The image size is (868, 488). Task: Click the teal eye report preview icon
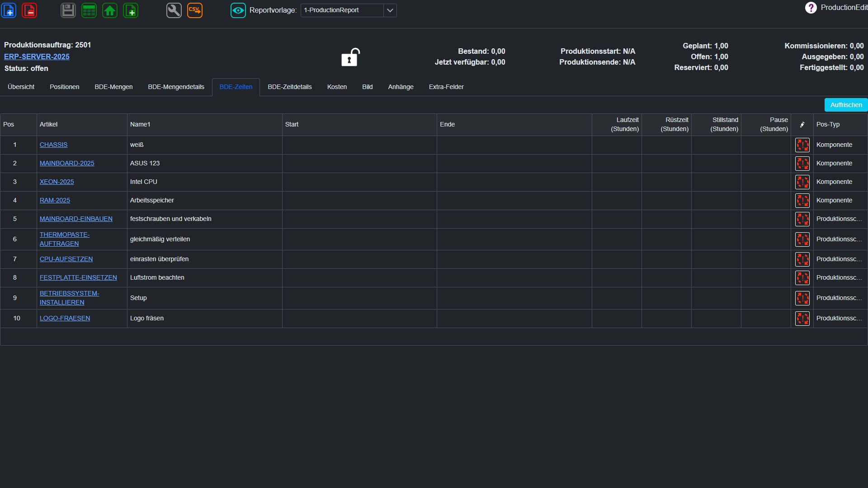pyautogui.click(x=238, y=10)
